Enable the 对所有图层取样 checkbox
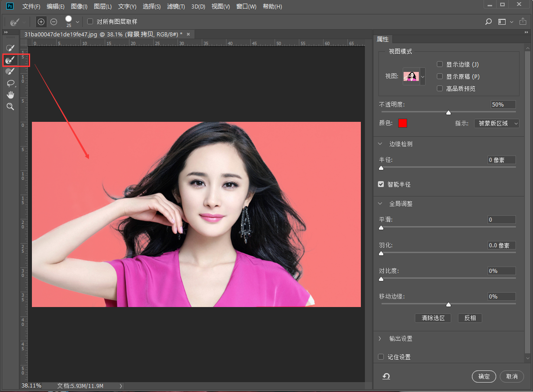Image resolution: width=533 pixels, height=392 pixels. (x=90, y=22)
